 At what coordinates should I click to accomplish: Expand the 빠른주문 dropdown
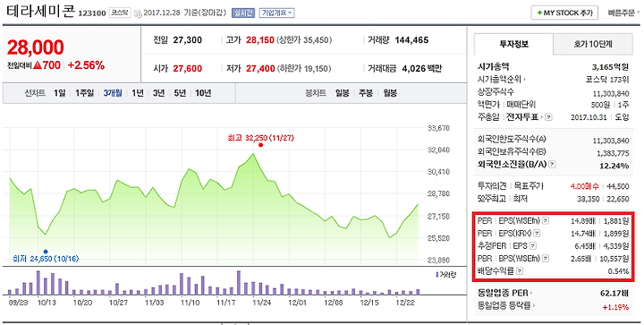click(x=623, y=13)
